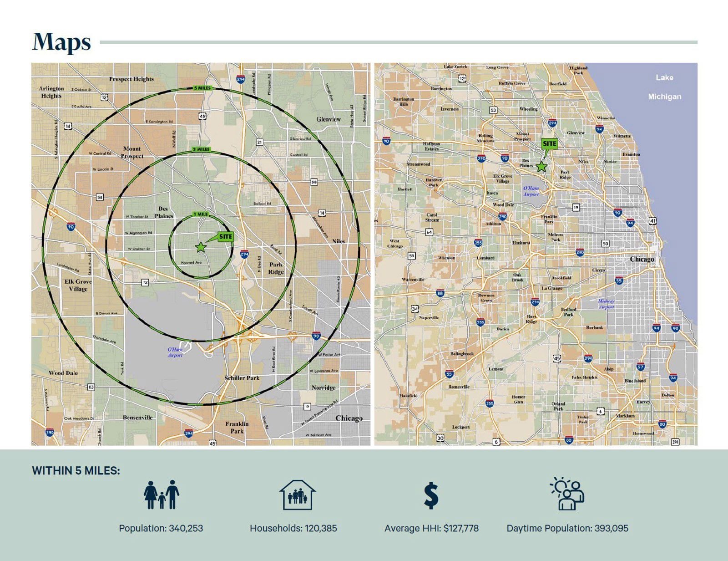Click the Maps page heading
728x561 pixels.
(x=61, y=42)
